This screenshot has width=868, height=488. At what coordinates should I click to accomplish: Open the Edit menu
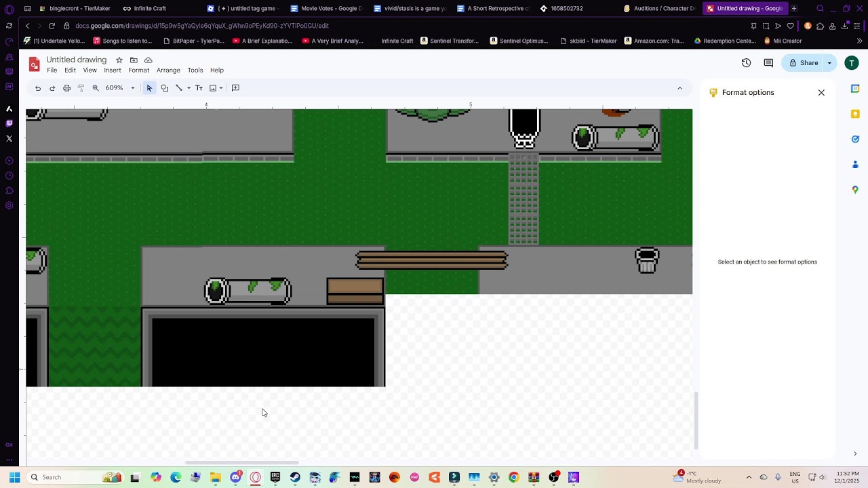pos(70,70)
